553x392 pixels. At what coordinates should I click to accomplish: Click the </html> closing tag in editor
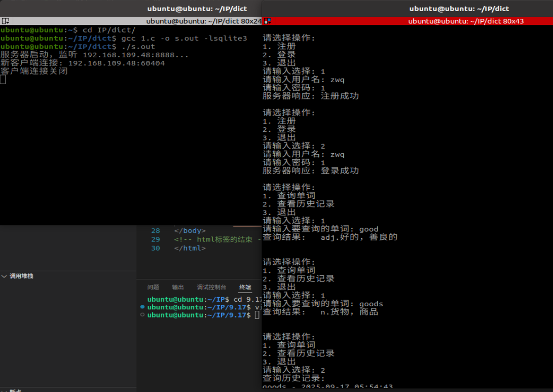[190, 248]
